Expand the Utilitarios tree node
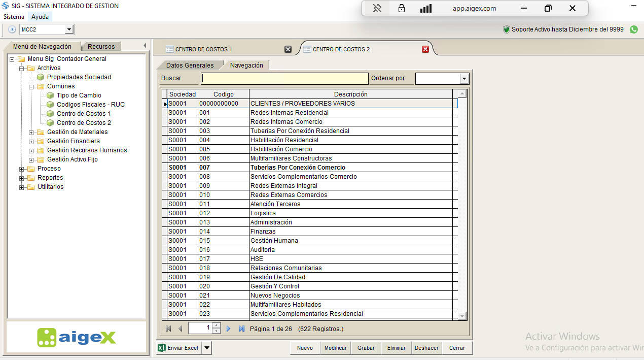Screen dimensions: 644x360 pyautogui.click(x=22, y=187)
